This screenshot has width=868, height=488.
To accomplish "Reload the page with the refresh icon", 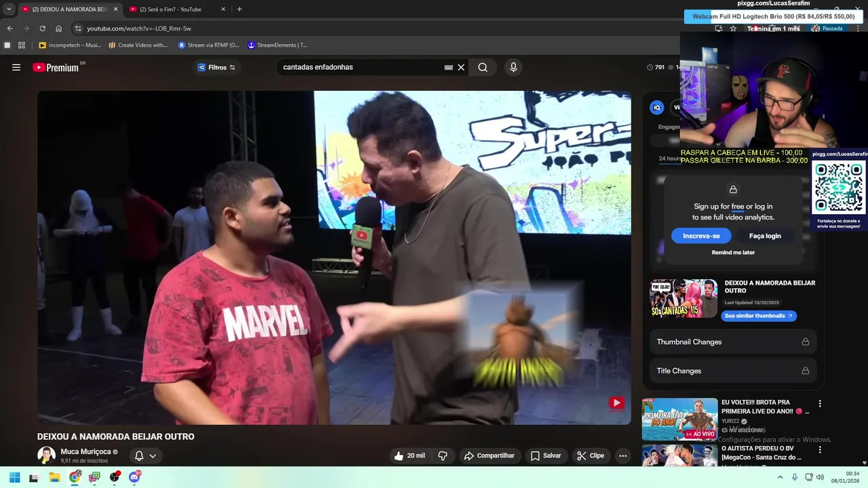I will point(42,28).
